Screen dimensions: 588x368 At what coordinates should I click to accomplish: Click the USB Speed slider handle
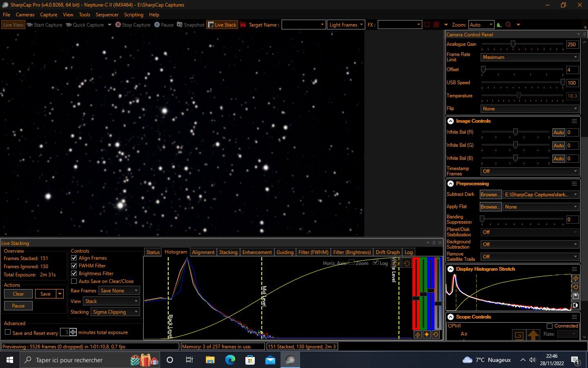click(x=563, y=83)
